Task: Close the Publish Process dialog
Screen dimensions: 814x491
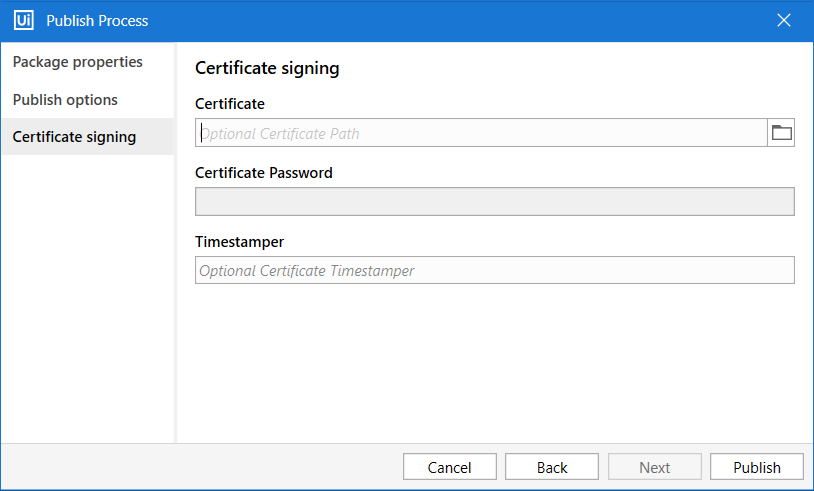Action: (784, 20)
